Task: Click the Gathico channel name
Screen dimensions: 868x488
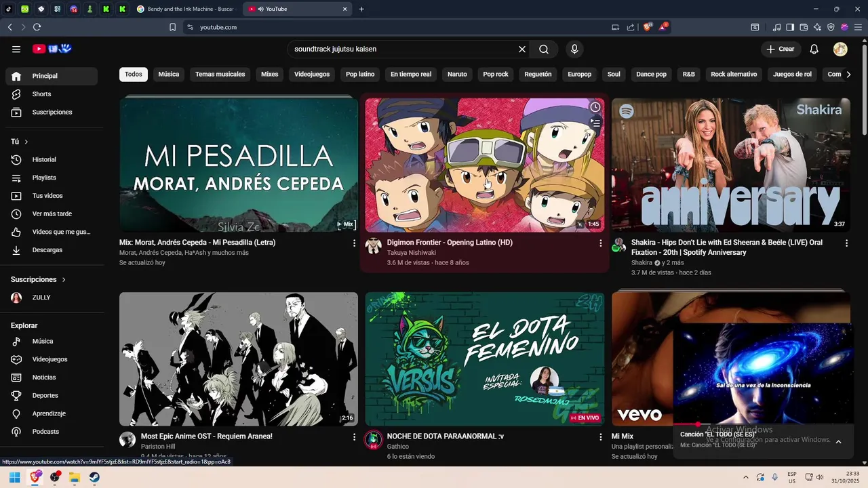Action: click(398, 447)
